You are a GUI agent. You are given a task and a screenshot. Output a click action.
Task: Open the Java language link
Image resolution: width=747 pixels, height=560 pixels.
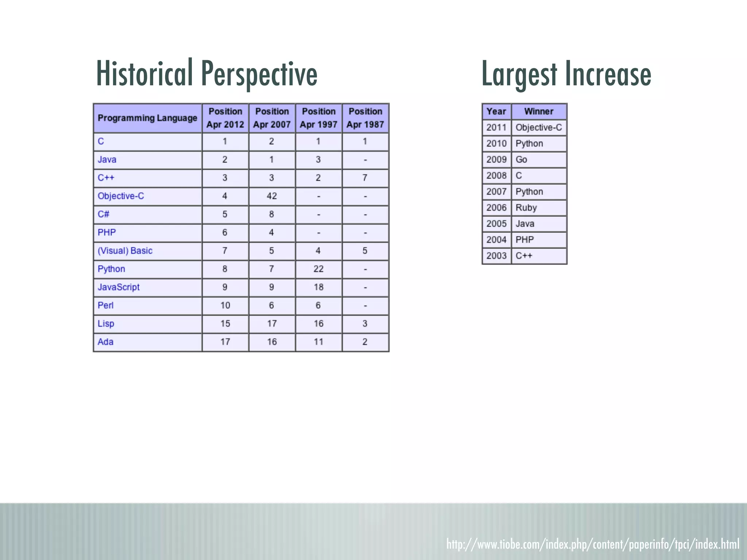pos(107,160)
